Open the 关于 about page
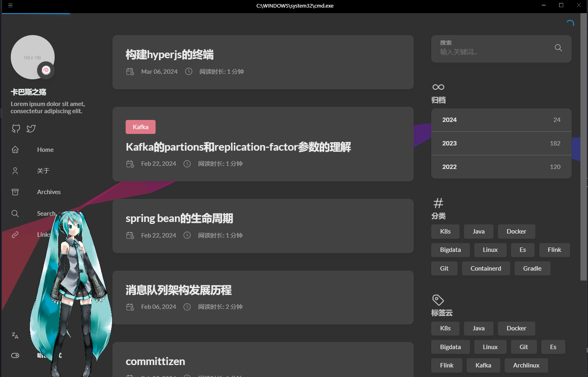Screen dimensions: 588x377 click(43, 171)
